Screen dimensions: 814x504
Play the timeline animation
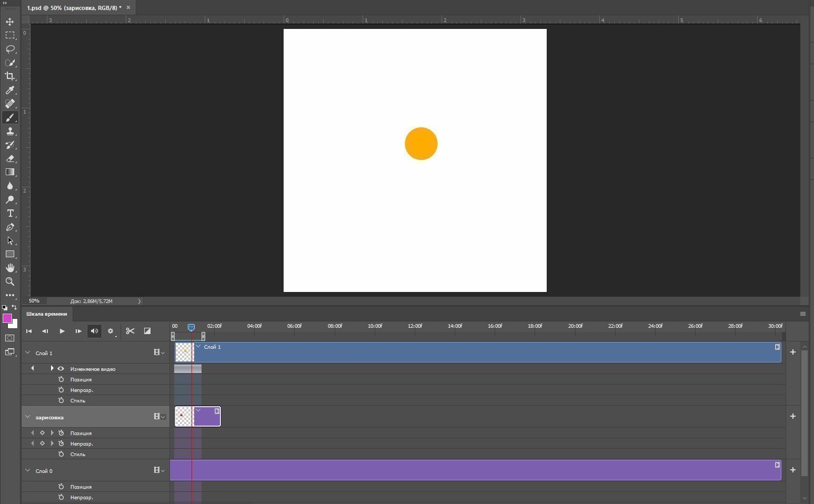coord(62,331)
